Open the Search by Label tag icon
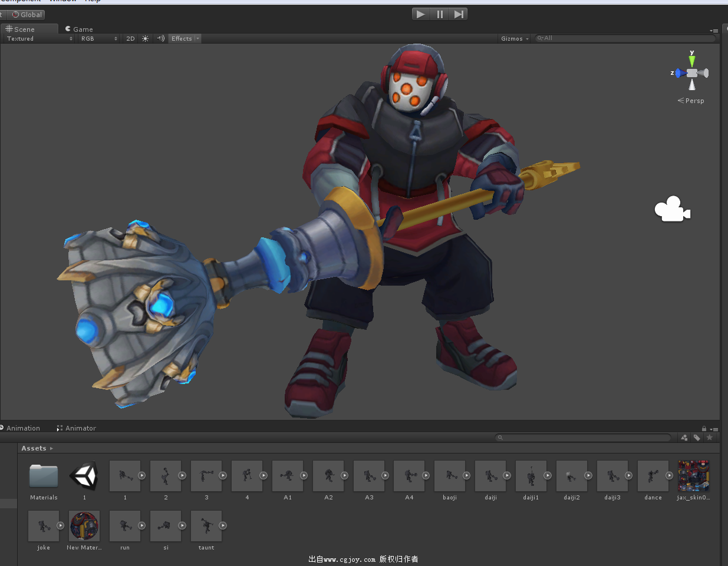728x566 pixels. point(697,438)
